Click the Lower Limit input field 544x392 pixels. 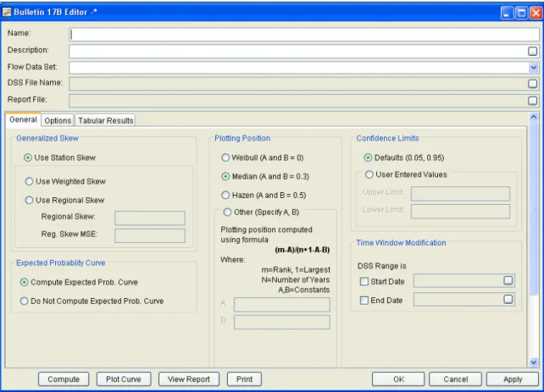point(460,211)
